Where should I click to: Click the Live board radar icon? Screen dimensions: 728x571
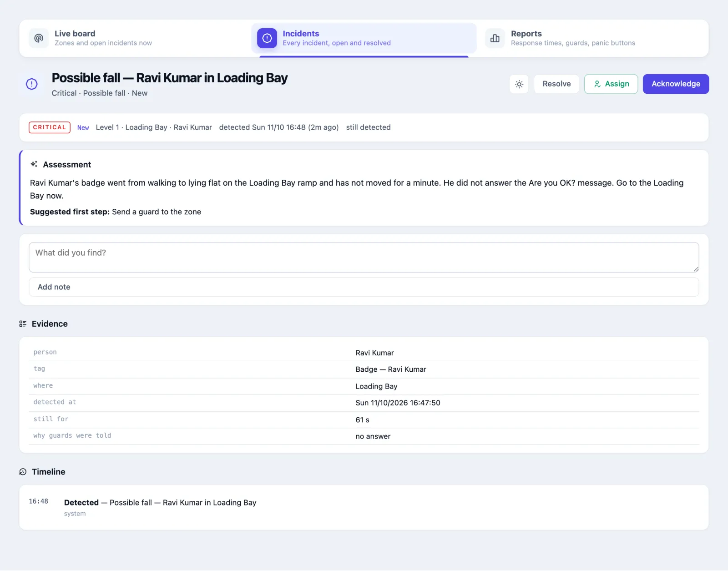39,38
